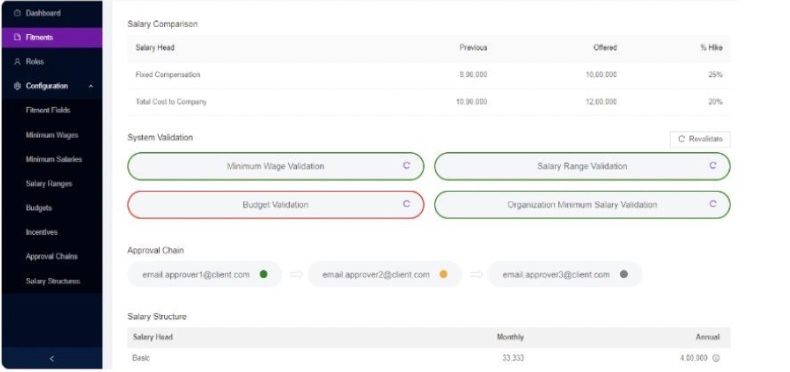Image resolution: width=790 pixels, height=372 pixels.
Task: Click approver3 email chip
Action: 565,274
